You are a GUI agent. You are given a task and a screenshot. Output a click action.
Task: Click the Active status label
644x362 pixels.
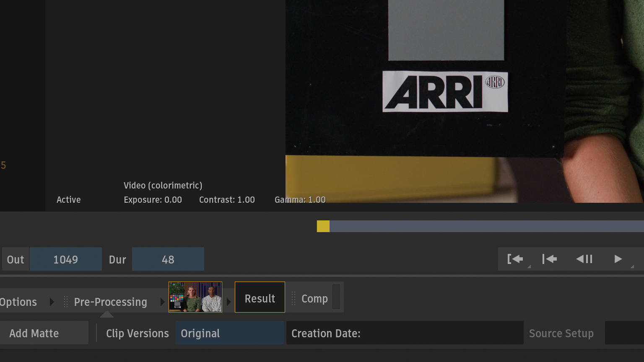(x=69, y=200)
